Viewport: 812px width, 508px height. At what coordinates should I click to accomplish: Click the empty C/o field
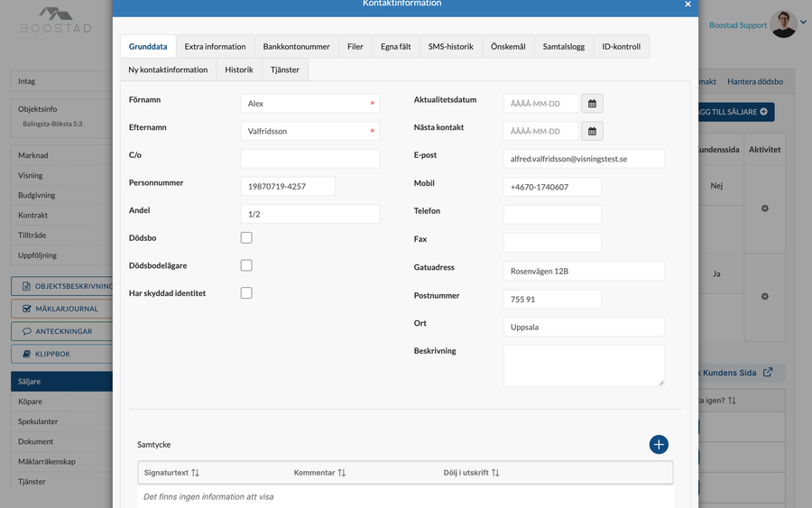[x=310, y=159]
